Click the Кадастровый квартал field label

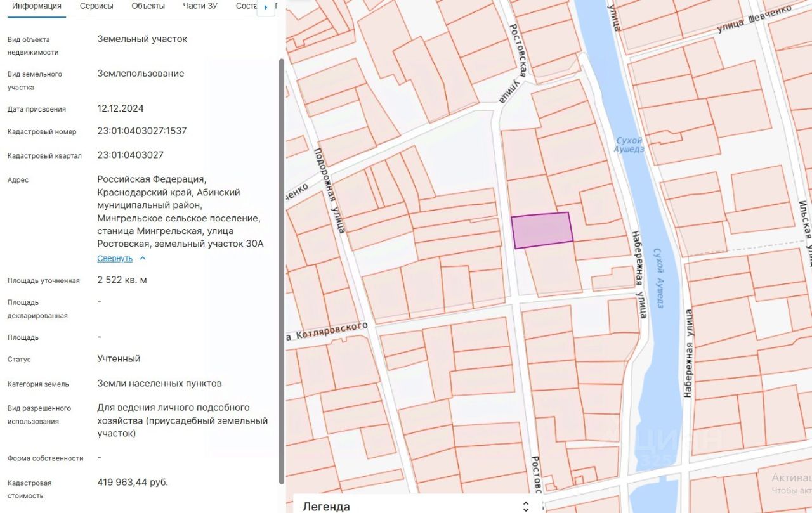pyautogui.click(x=44, y=156)
